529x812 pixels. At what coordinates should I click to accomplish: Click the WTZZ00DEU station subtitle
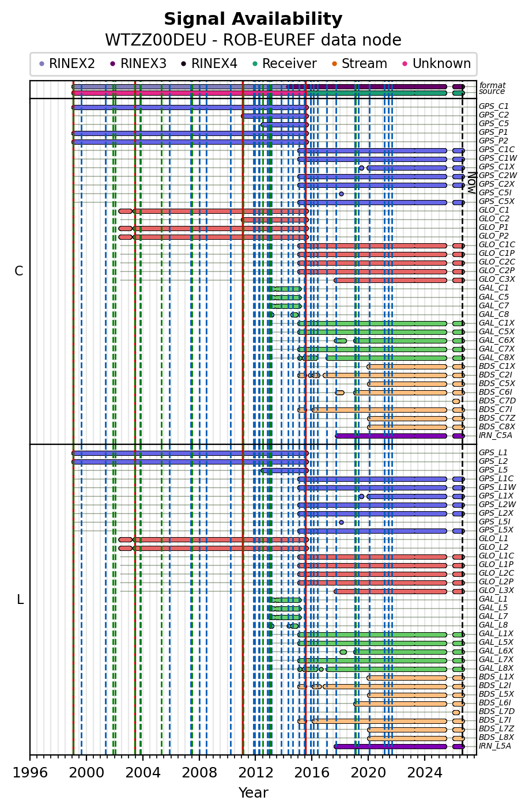click(253, 40)
